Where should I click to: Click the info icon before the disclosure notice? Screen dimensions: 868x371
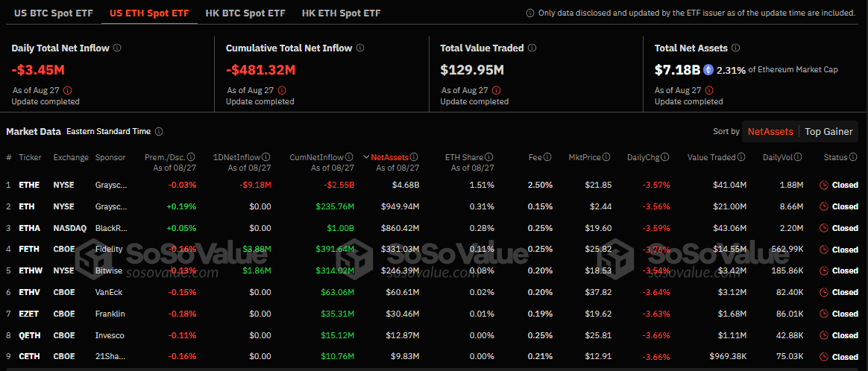(x=530, y=13)
